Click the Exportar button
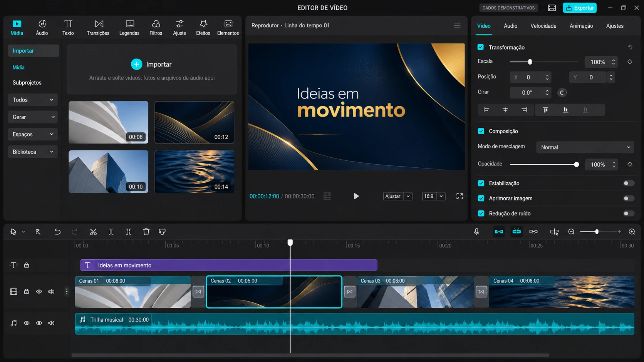The image size is (644, 362). 580,8
